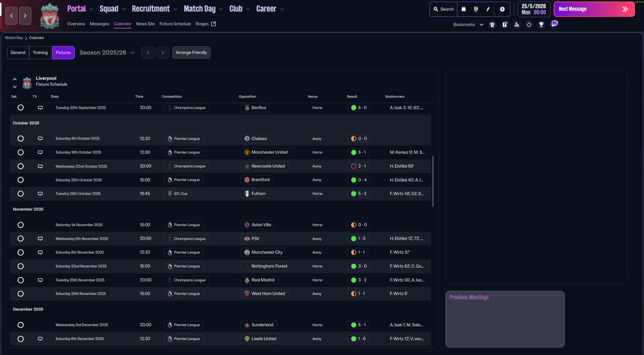Click the globe world icon in top toolbar

(x=476, y=9)
